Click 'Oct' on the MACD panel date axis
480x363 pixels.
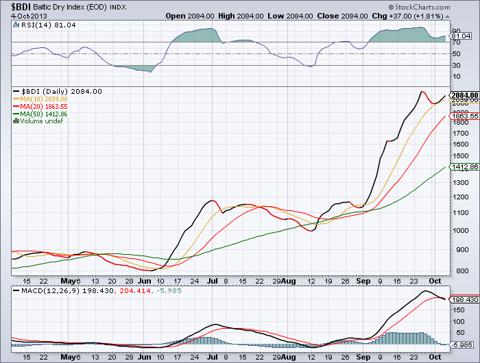click(x=435, y=357)
